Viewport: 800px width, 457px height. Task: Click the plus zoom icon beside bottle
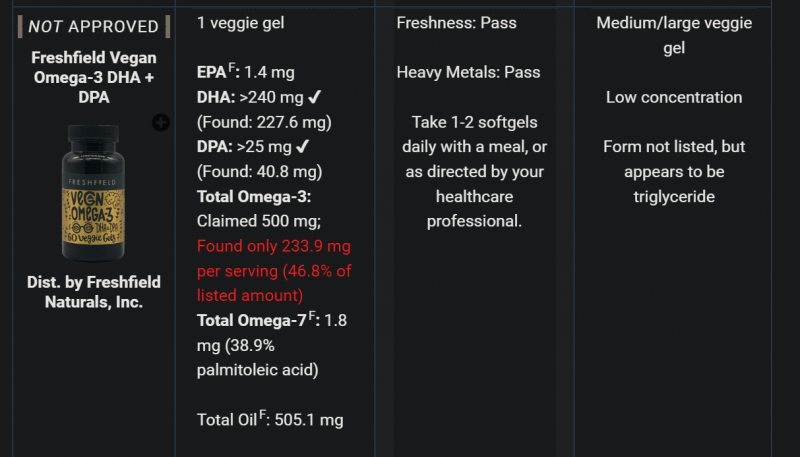[161, 122]
